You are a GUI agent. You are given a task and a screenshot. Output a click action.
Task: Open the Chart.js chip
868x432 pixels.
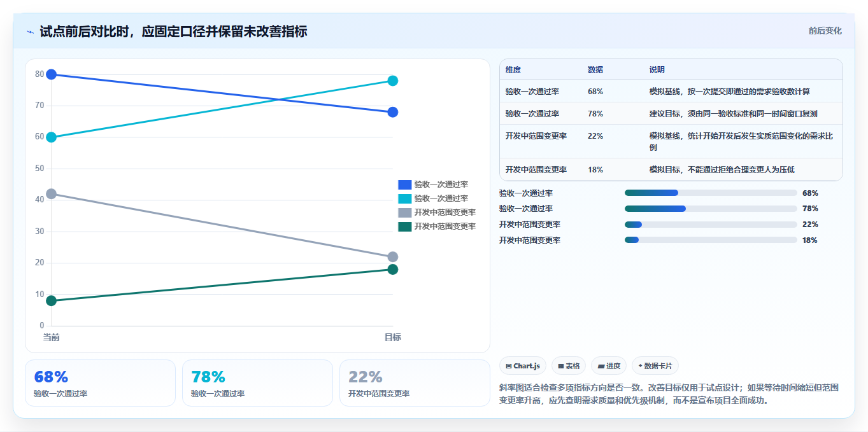(523, 366)
